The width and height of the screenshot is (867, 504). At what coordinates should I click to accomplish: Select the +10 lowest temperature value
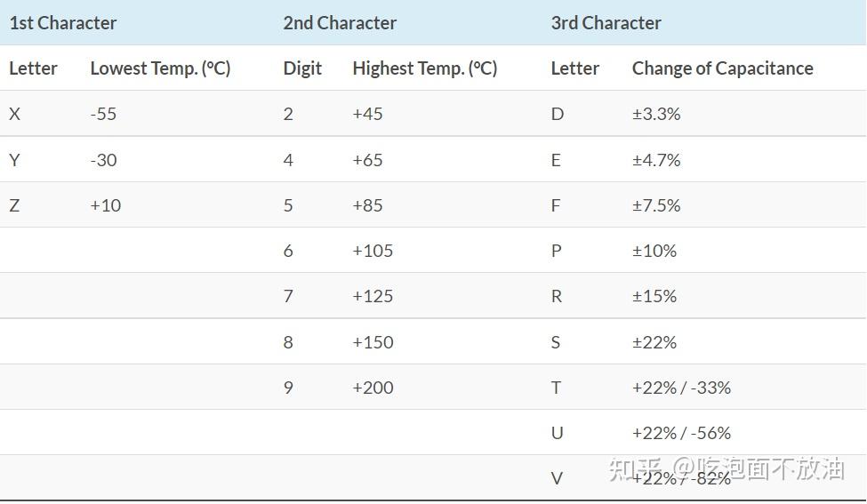point(105,205)
